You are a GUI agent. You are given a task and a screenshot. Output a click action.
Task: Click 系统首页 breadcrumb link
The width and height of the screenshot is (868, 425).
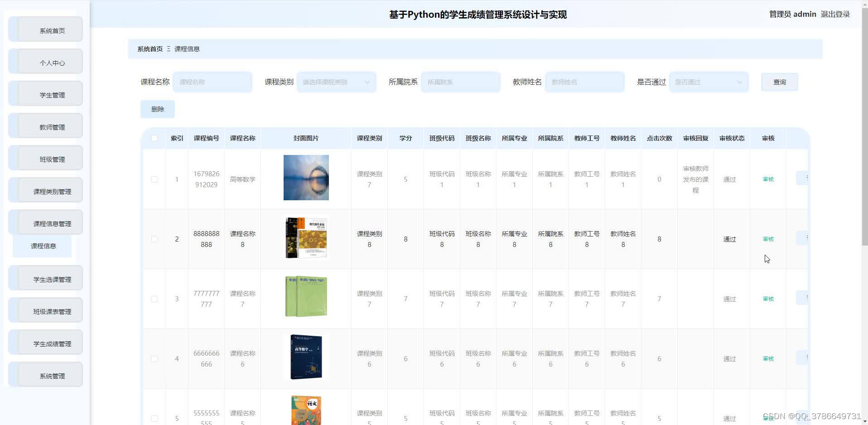coord(150,49)
